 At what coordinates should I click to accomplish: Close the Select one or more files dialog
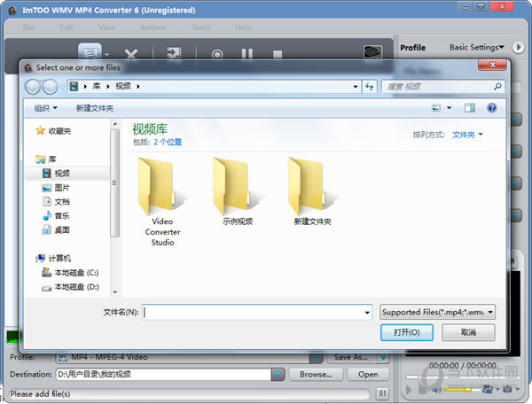pos(492,65)
